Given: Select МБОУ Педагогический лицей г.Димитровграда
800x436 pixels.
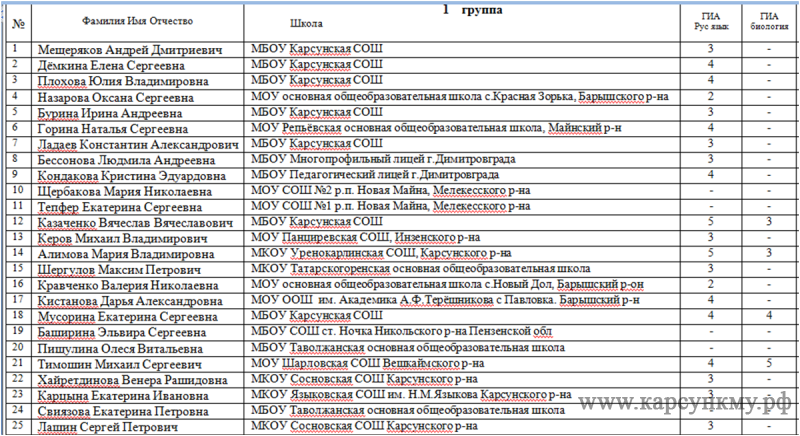Looking at the screenshot, I should [x=375, y=175].
